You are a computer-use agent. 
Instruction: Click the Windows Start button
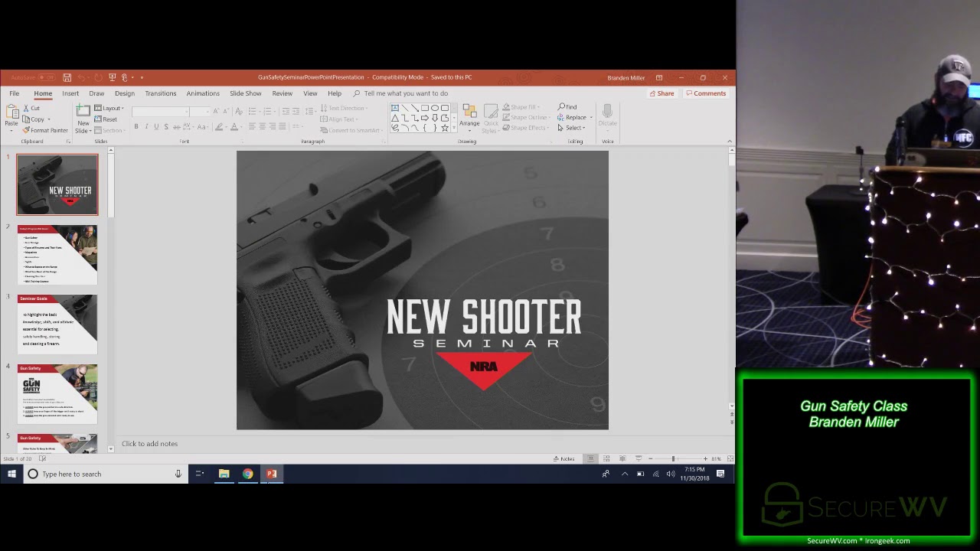[x=11, y=474]
